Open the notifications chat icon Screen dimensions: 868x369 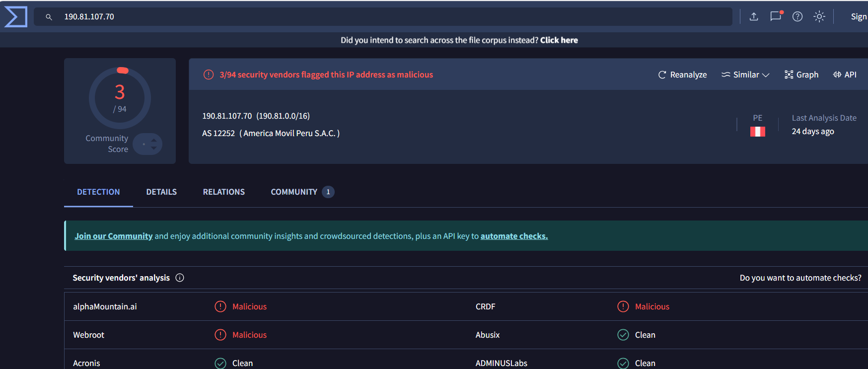(776, 16)
